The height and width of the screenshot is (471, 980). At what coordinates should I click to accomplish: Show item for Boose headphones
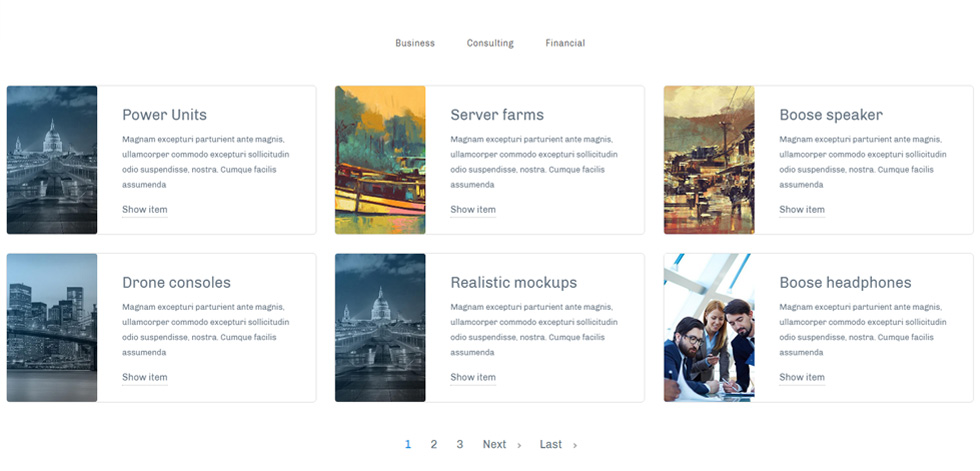pos(802,377)
